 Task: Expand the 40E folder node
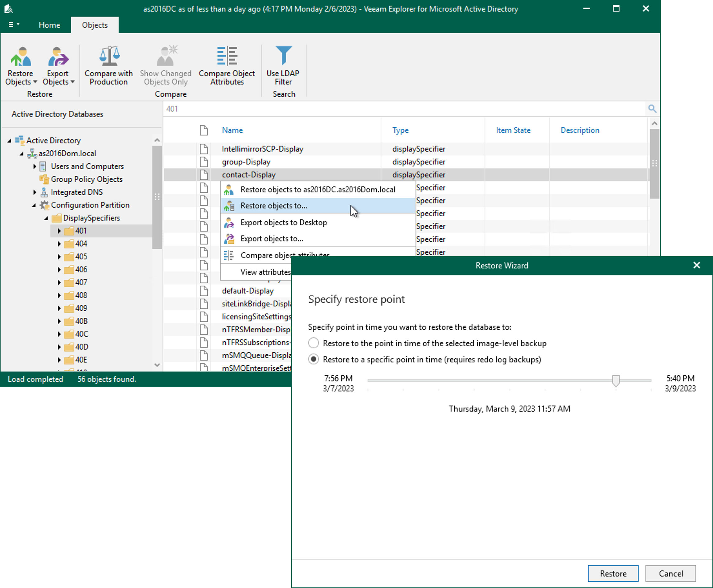pyautogui.click(x=59, y=360)
